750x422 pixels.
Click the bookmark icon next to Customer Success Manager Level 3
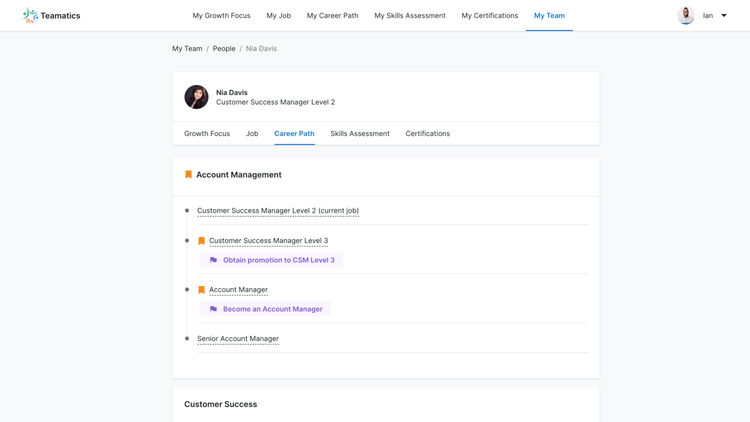pos(201,241)
